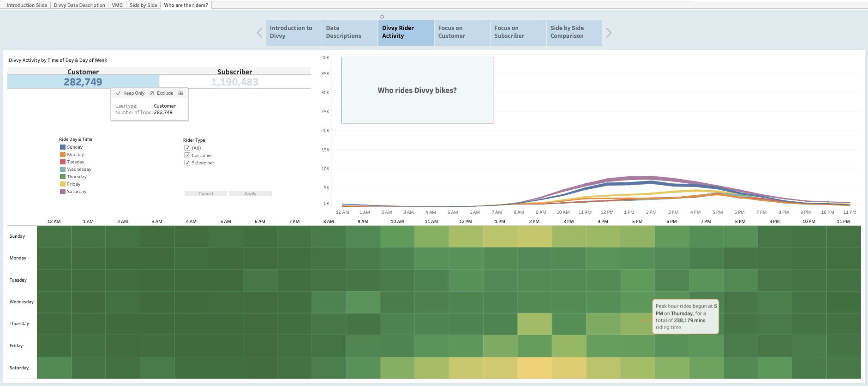Click the Thursday row label in heatmap
The height and width of the screenshot is (386, 868).
[19, 324]
